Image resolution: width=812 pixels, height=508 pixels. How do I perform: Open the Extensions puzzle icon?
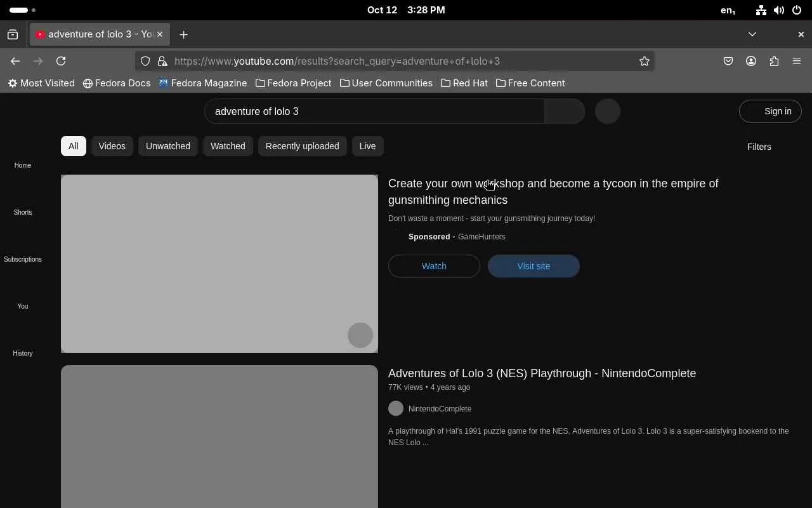[x=774, y=61]
